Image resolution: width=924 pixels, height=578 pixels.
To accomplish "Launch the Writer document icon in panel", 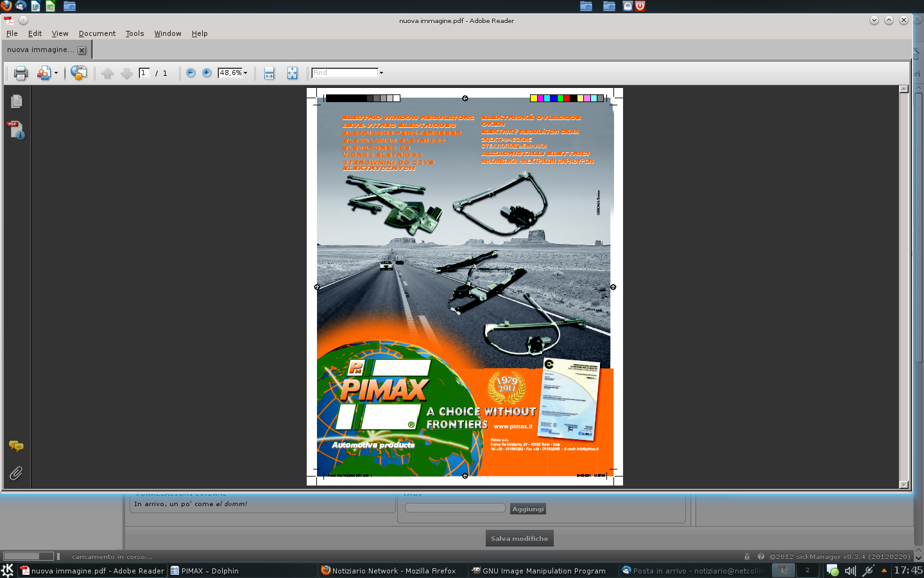I will (x=35, y=6).
